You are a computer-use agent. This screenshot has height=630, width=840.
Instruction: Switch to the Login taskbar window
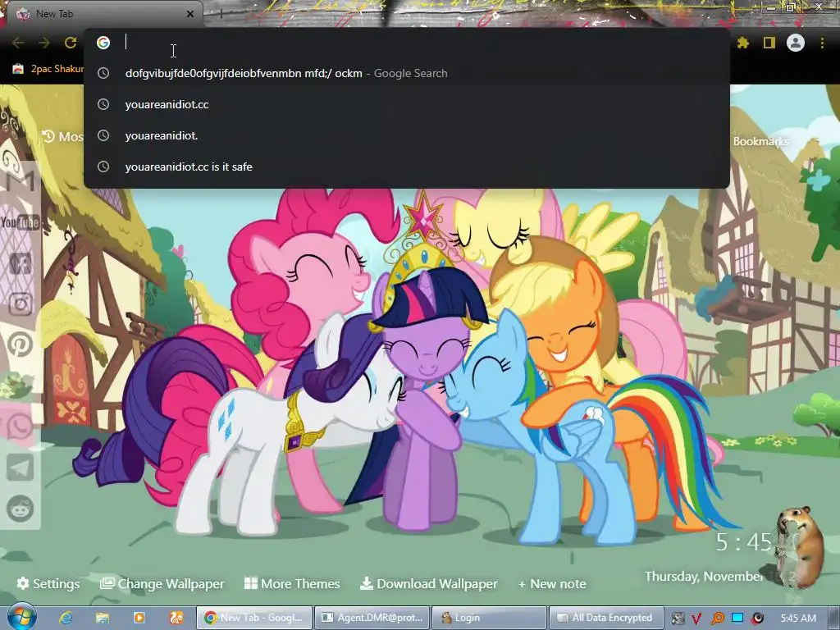coord(489,618)
